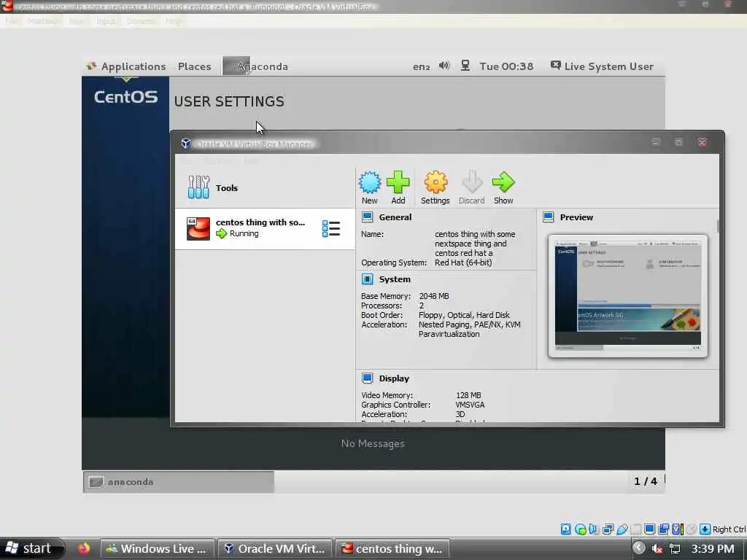This screenshot has height=560, width=747.
Task: Open the Places menu in CentOS
Action: (194, 66)
